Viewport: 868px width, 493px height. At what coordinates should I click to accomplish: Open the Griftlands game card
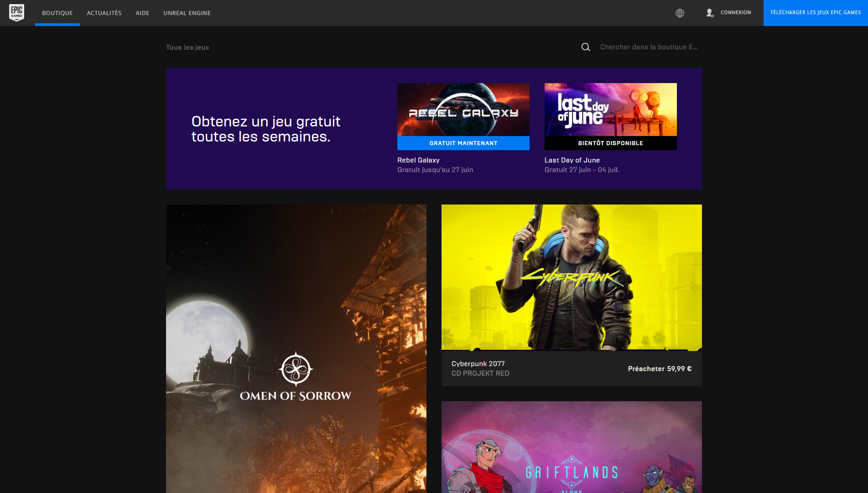(x=572, y=447)
